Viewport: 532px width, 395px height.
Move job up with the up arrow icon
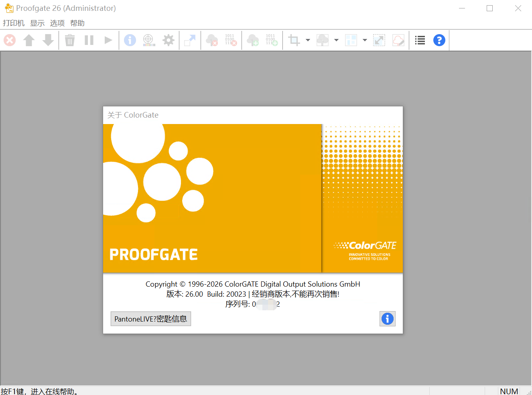click(x=29, y=40)
